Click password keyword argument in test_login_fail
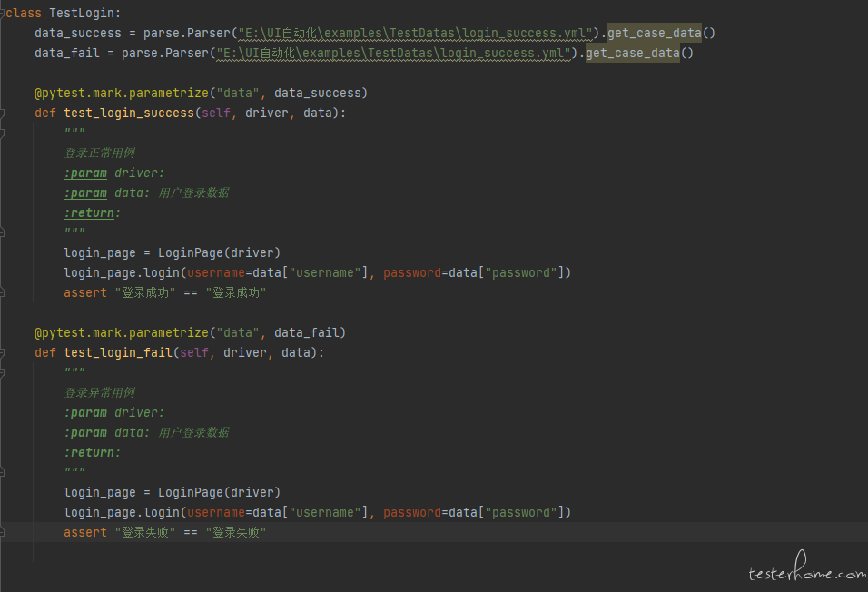This screenshot has width=868, height=592. [412, 513]
